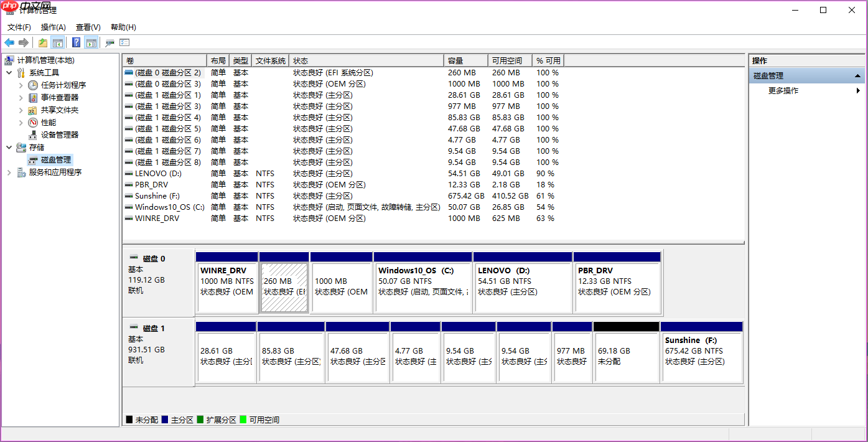Screen dimensions: 868x442
Task: Click the blue Back arrow in toolbar
Action: coord(9,43)
